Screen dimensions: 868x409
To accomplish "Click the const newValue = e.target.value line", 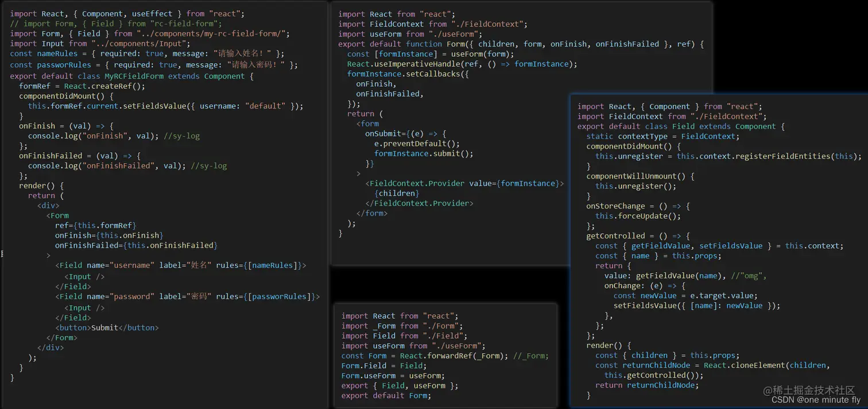I will pos(685,296).
